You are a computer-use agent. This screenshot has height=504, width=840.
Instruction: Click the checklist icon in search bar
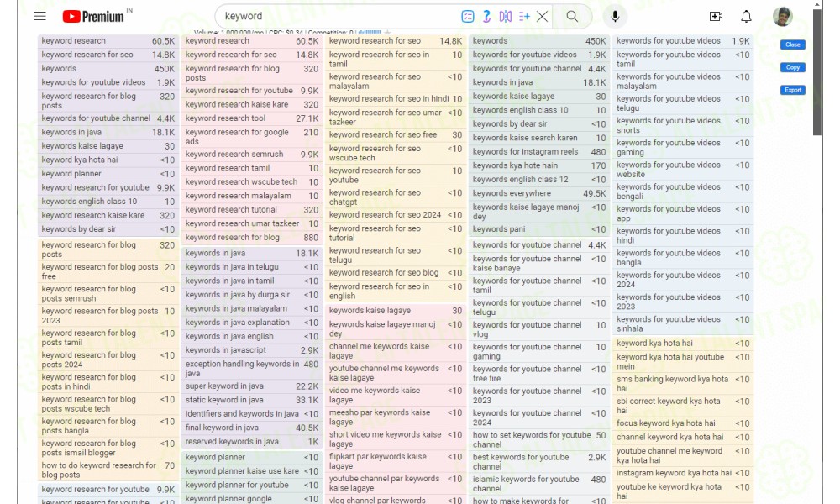(x=468, y=17)
